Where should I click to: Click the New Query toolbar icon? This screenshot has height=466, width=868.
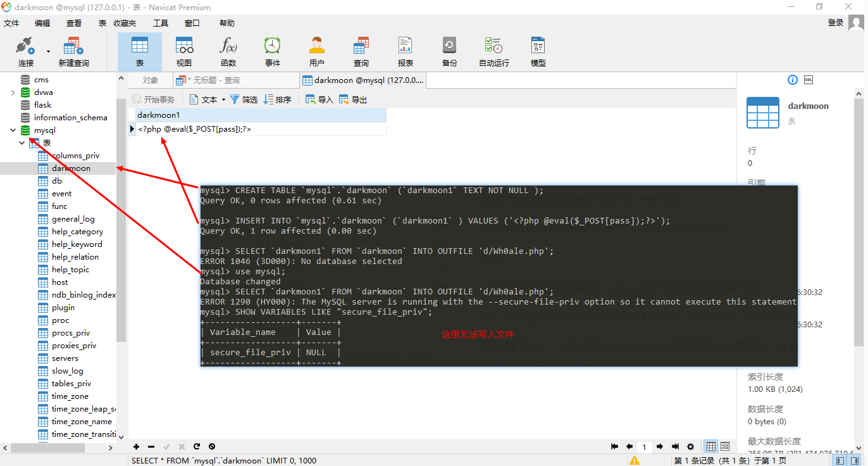click(x=73, y=52)
